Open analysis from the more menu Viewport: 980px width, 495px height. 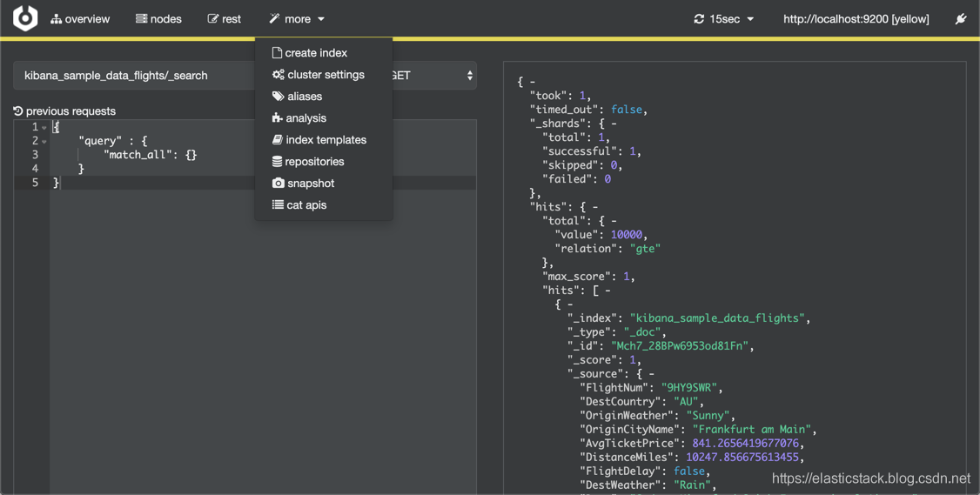point(299,118)
